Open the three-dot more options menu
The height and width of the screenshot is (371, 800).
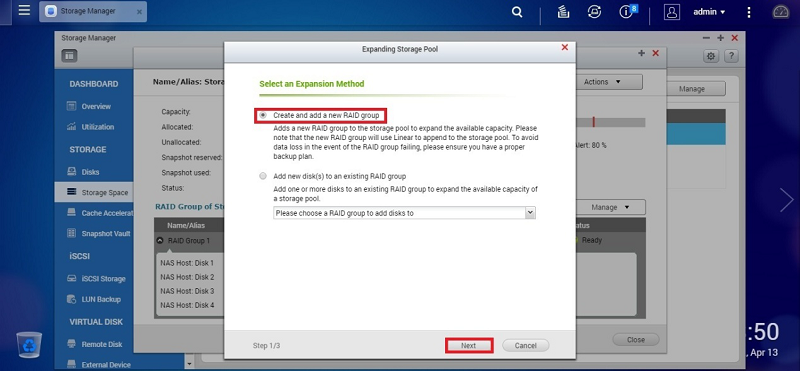tap(748, 12)
